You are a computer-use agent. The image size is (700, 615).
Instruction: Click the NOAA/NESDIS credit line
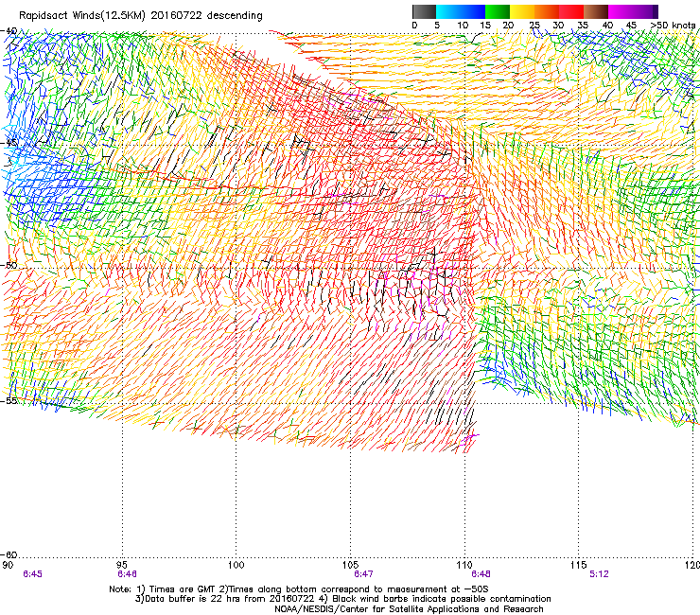pyautogui.click(x=409, y=609)
